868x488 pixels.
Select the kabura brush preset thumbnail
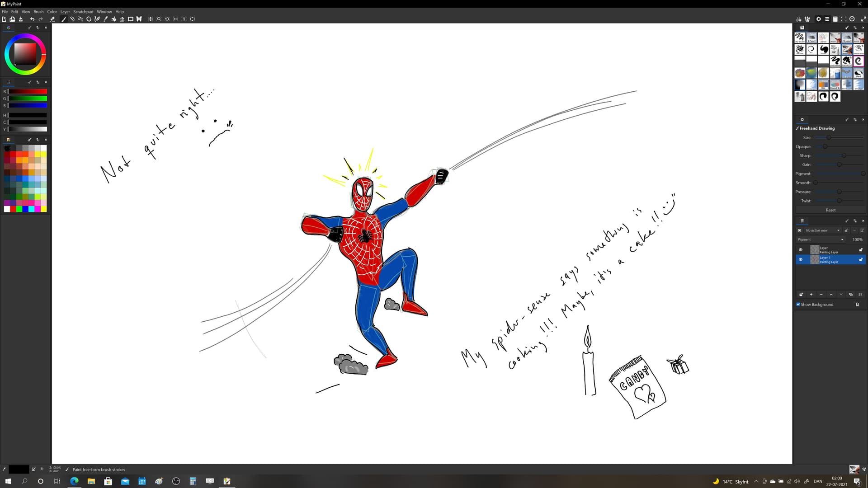tap(800, 49)
